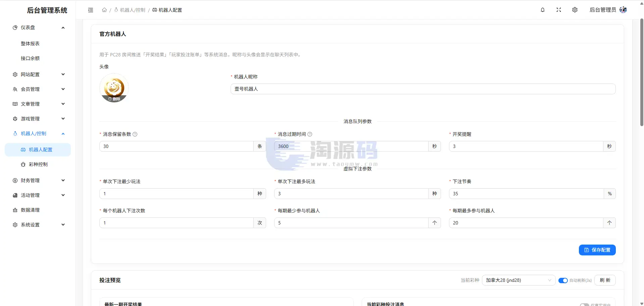644x306 pixels.
Task: Go home via the breadcrumb house icon
Action: (x=104, y=10)
